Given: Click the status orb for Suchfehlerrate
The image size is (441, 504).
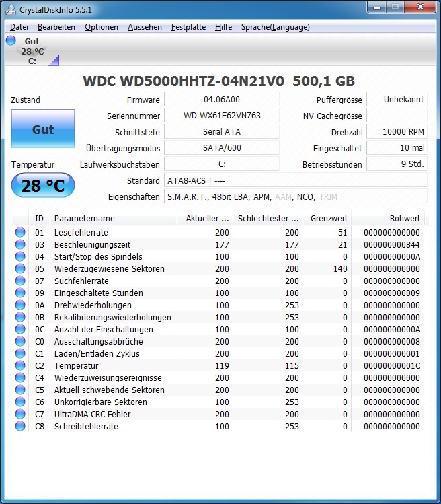Looking at the screenshot, I should pyautogui.click(x=20, y=281).
